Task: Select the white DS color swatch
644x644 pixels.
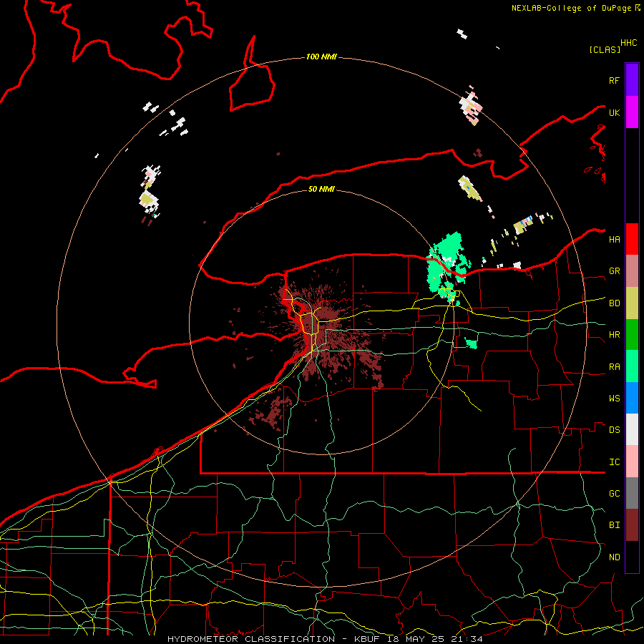Action: coord(632,429)
